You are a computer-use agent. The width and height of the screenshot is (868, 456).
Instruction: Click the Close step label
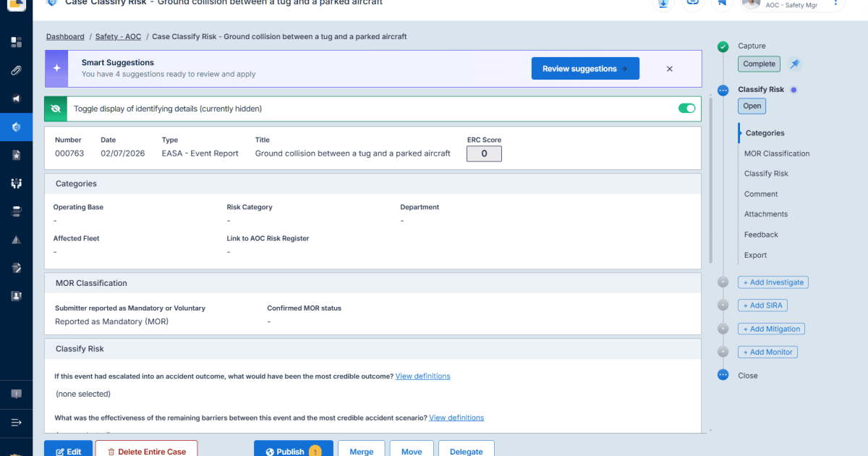pyautogui.click(x=748, y=376)
